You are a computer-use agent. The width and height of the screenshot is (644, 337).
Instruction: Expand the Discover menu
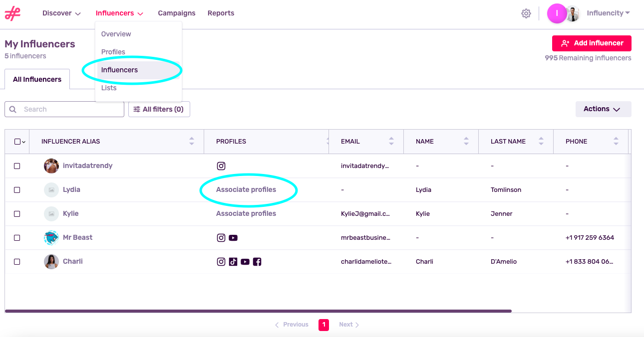tap(61, 13)
